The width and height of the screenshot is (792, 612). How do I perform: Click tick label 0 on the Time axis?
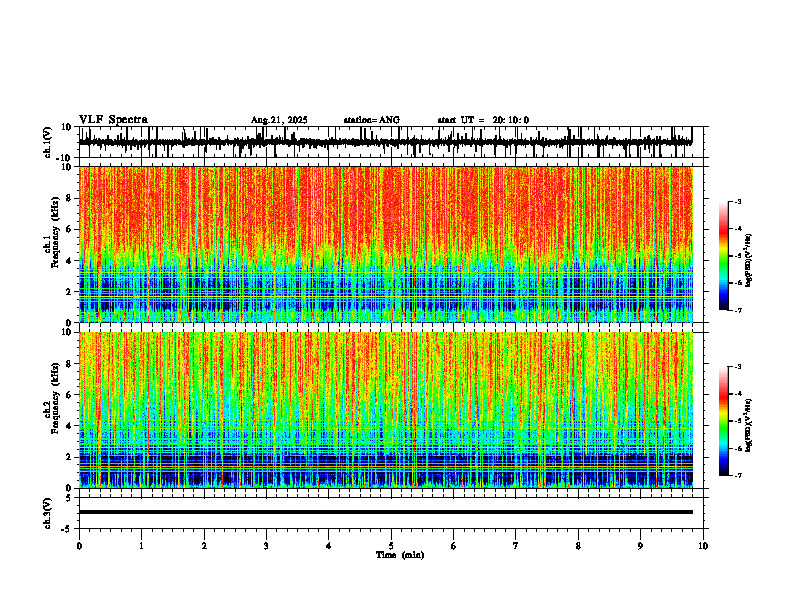[x=79, y=546]
